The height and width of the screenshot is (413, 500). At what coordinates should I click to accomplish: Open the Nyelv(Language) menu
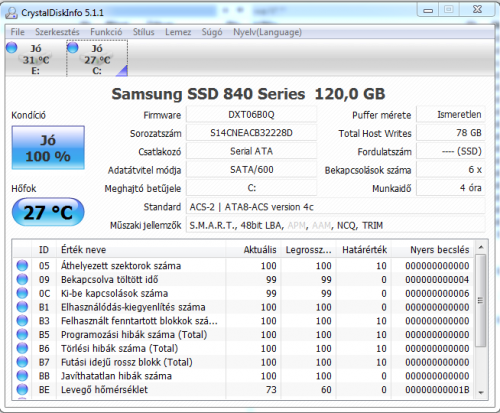[x=267, y=32]
